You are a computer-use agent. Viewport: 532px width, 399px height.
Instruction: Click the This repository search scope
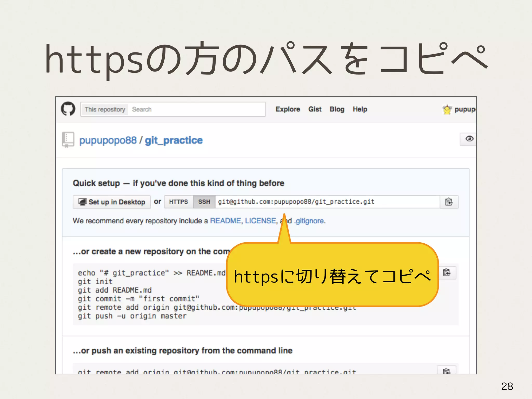click(105, 109)
